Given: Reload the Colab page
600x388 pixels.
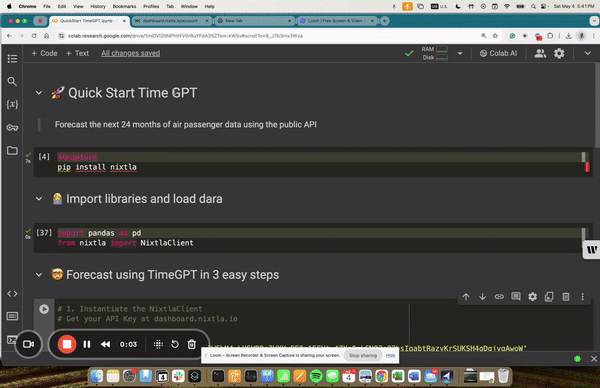Looking at the screenshot, I should pyautogui.click(x=34, y=36).
